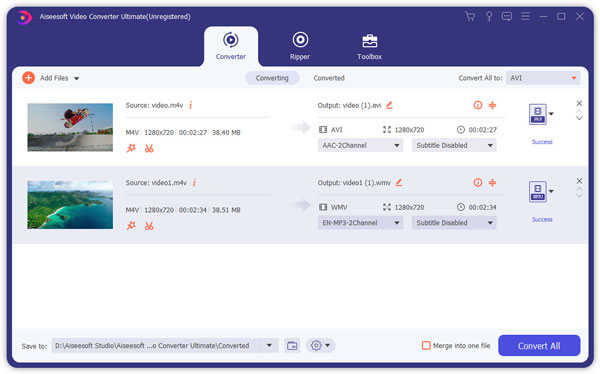
Task: Open the gear settings preferences button
Action: click(316, 346)
